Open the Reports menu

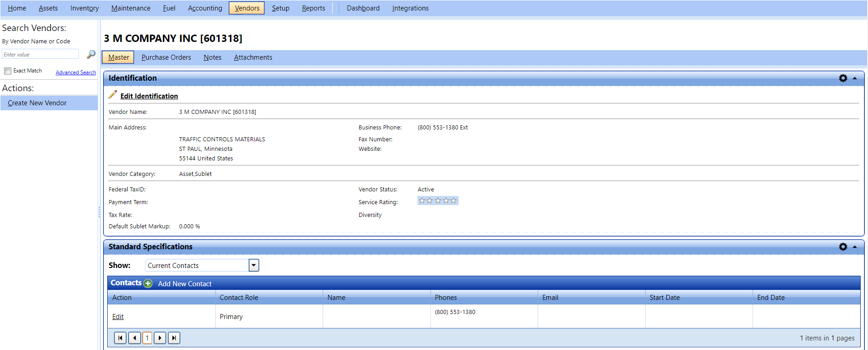(314, 8)
